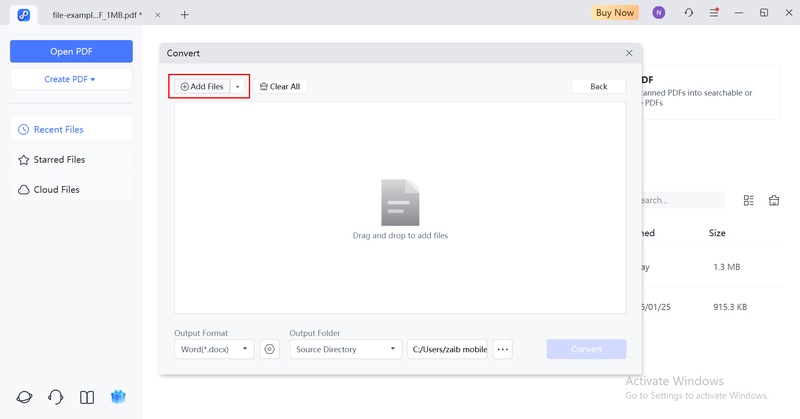Click the drag and drop file area
The width and height of the screenshot is (800, 419).
400,208
